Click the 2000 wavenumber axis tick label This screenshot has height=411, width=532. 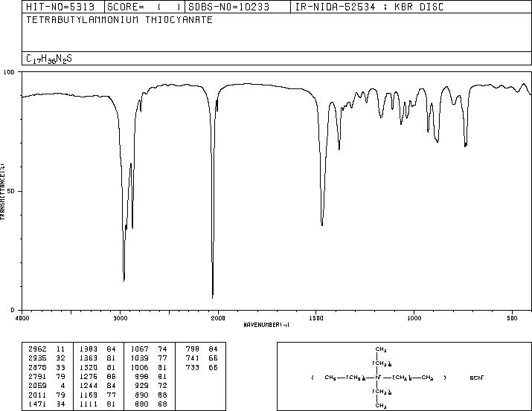tap(218, 318)
